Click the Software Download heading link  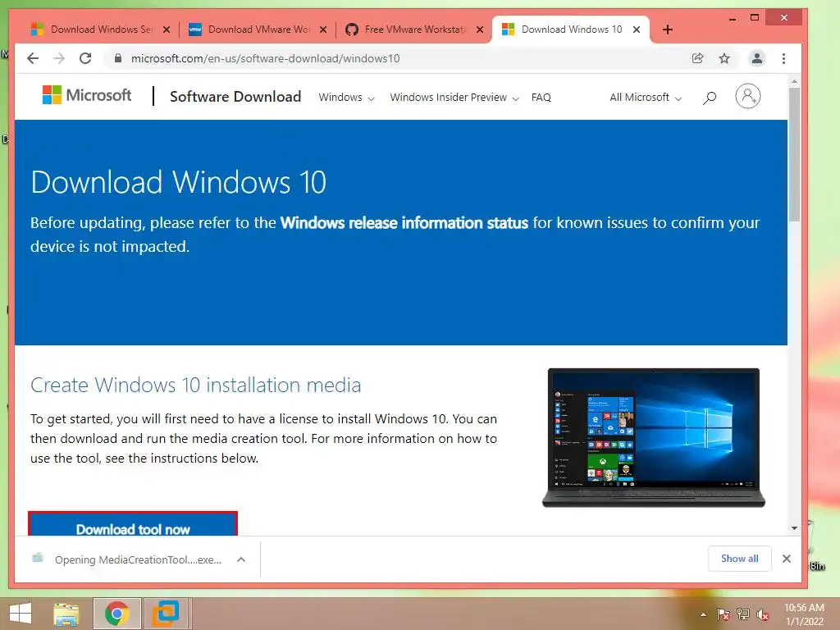tap(235, 97)
